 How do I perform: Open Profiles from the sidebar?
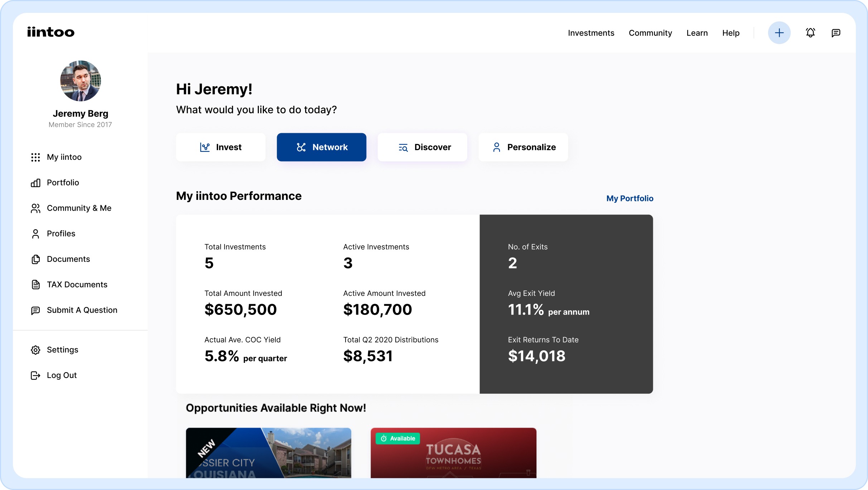point(61,234)
